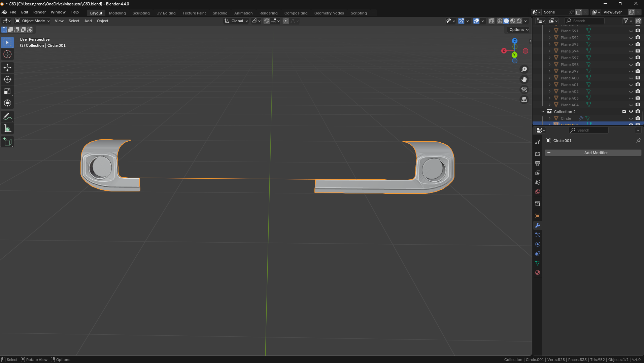Click the Add Cube tool
The height and width of the screenshot is (363, 644).
[7, 142]
